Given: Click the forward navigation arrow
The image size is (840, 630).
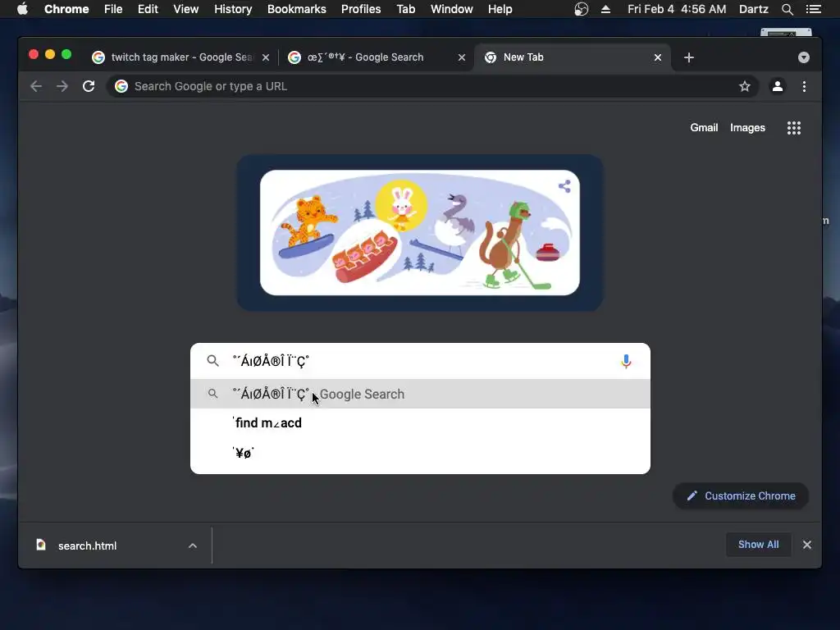Looking at the screenshot, I should (62, 86).
